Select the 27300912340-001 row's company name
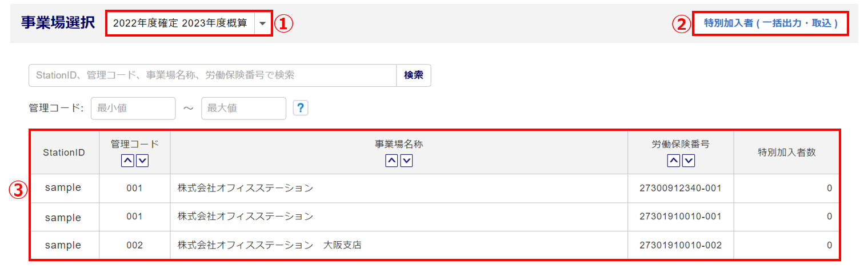Screen dimensions: 868x272 [x=245, y=188]
